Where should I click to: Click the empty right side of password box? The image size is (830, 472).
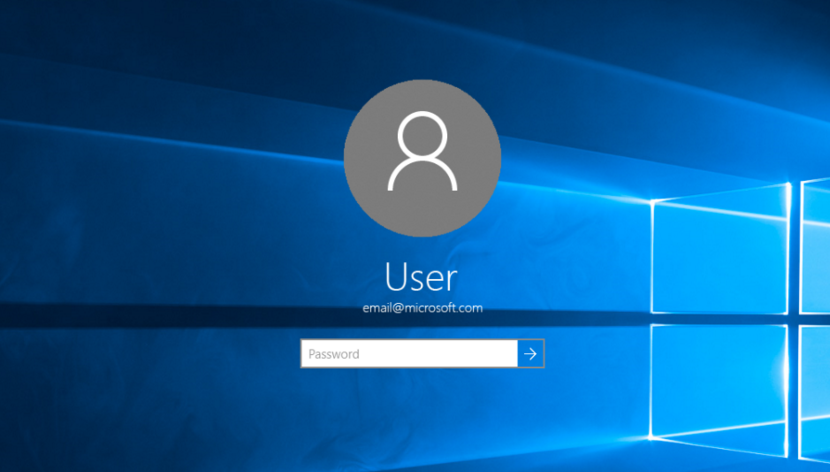[466, 353]
